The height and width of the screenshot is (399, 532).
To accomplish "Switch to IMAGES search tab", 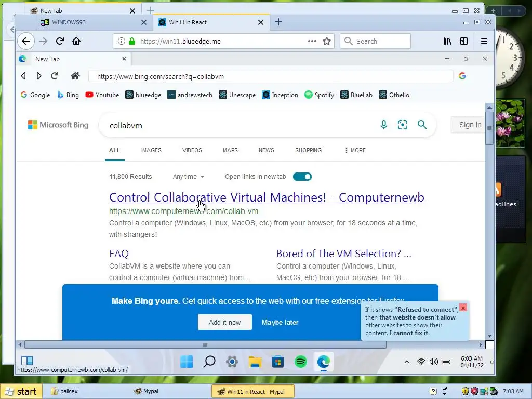I will (151, 150).
